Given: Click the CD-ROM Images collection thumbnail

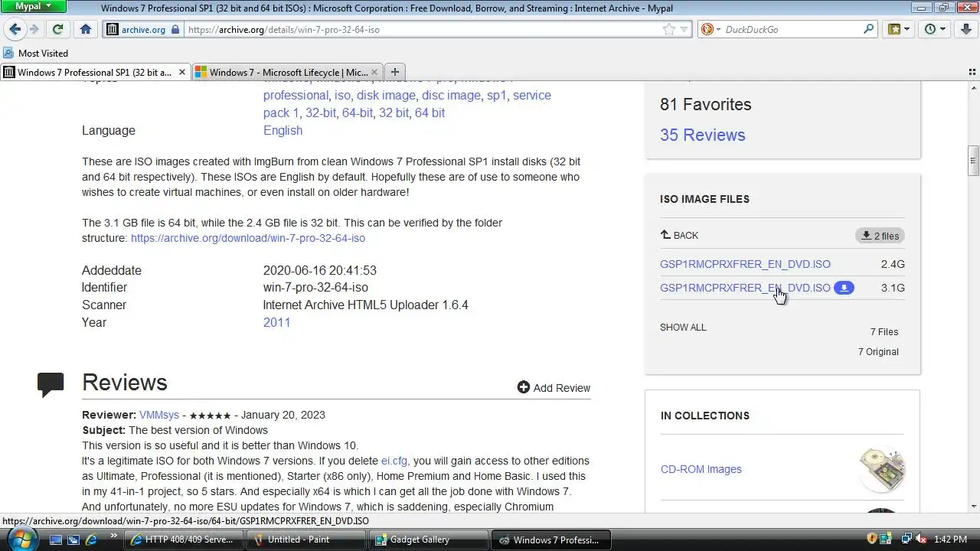Looking at the screenshot, I should 881,469.
